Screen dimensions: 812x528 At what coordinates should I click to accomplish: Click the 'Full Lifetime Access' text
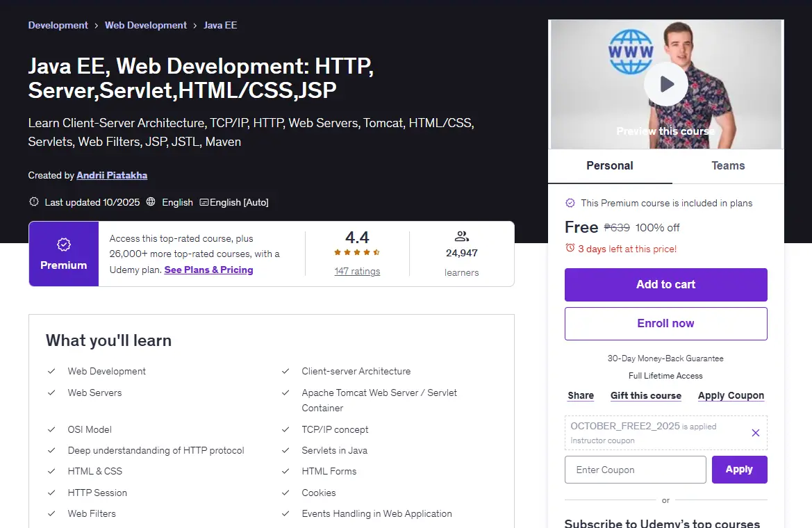[665, 376]
